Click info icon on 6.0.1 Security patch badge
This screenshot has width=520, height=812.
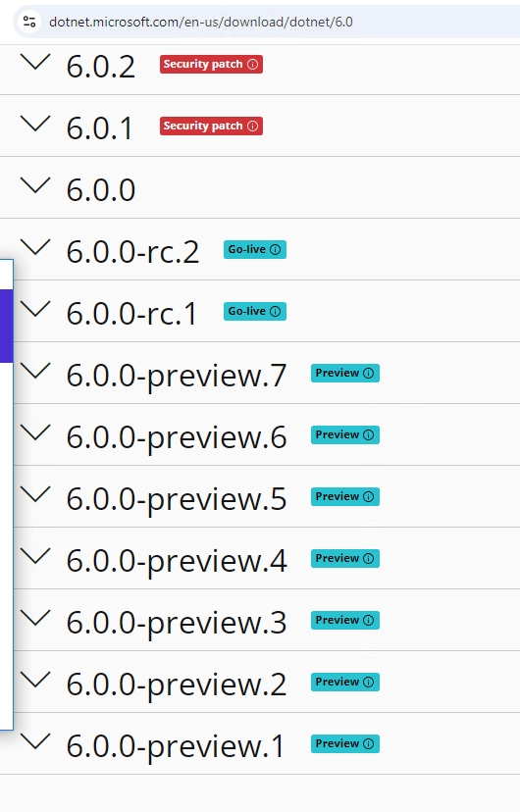[253, 126]
